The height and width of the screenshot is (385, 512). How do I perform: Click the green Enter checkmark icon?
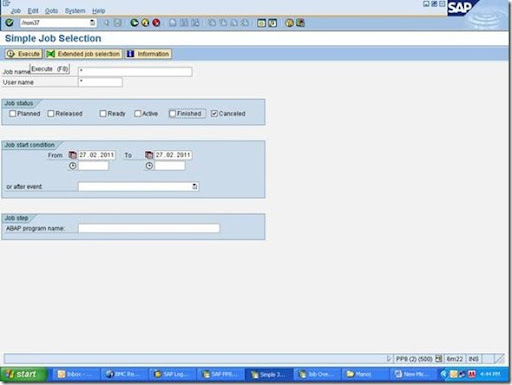point(9,23)
